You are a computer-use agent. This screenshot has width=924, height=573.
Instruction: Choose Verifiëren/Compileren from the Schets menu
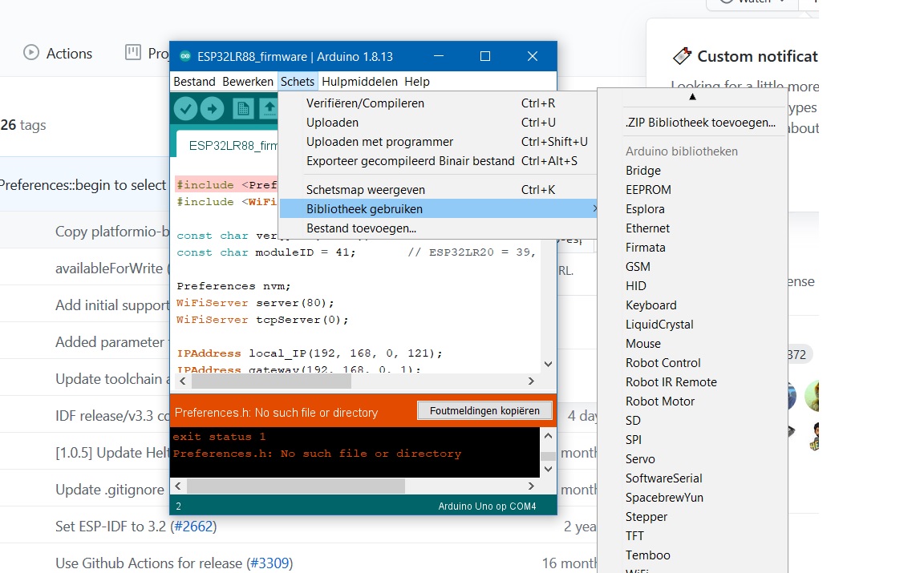point(438,103)
